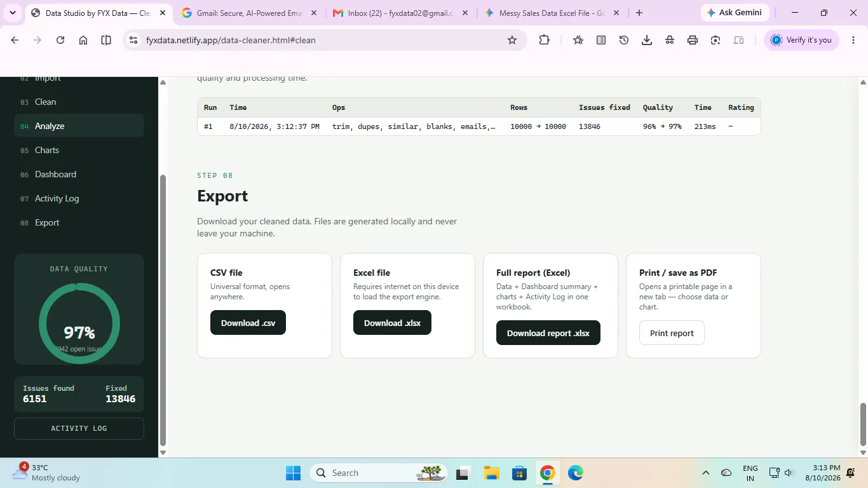The image size is (868, 488).
Task: Go back with browser back arrow
Action: (x=15, y=40)
